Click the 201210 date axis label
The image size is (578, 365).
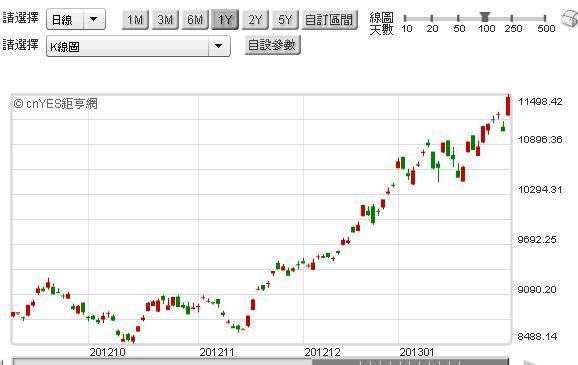click(x=107, y=352)
